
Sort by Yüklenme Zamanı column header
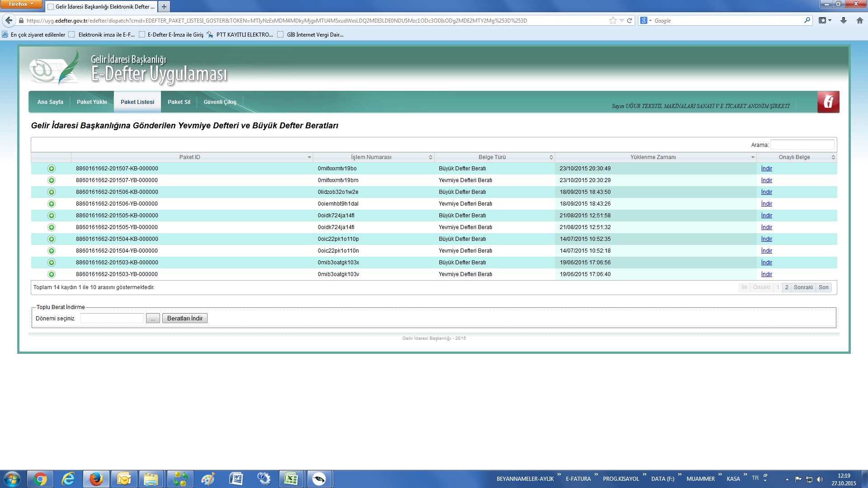coord(653,157)
